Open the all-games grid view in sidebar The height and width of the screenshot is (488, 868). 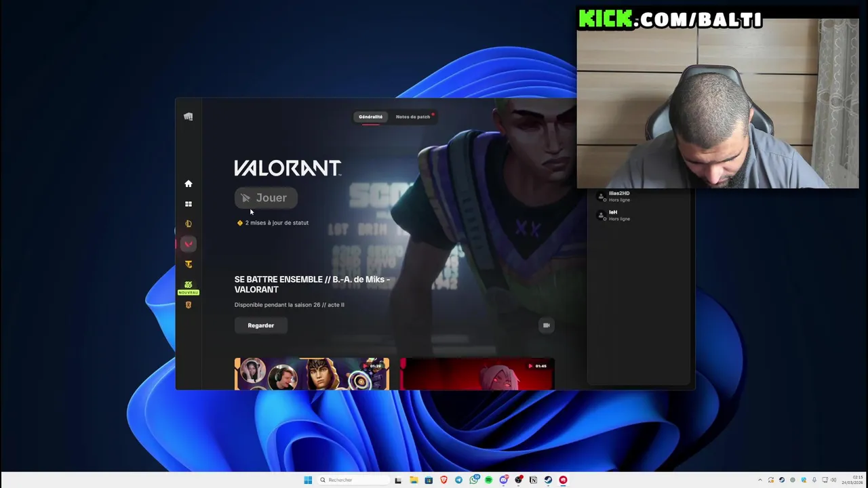[189, 204]
